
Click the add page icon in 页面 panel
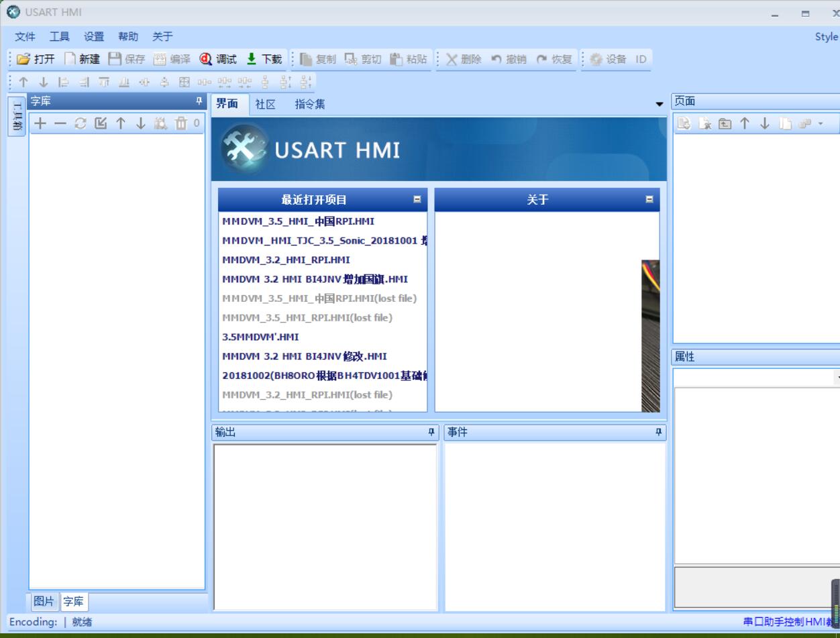tap(684, 123)
